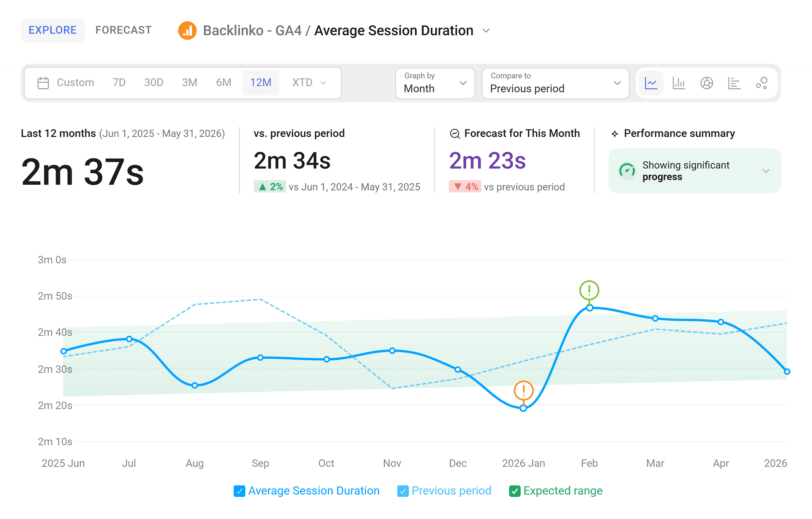Choose the Custom date range option

tap(75, 82)
